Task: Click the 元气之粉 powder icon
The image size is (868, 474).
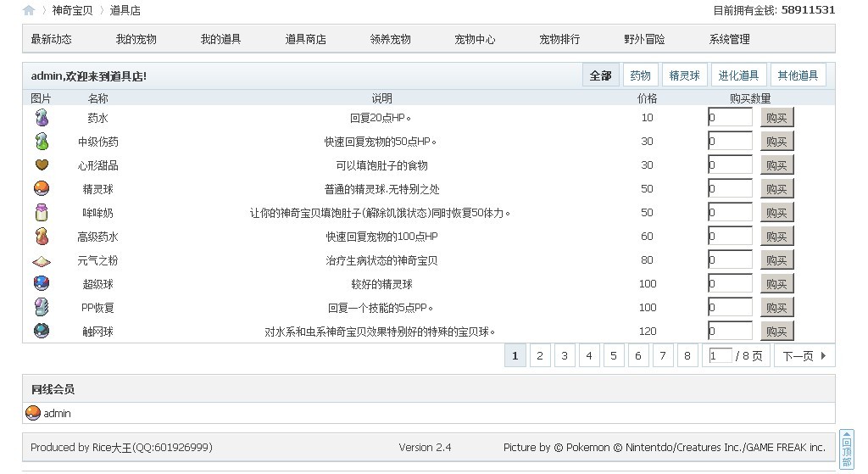Action: (42, 261)
